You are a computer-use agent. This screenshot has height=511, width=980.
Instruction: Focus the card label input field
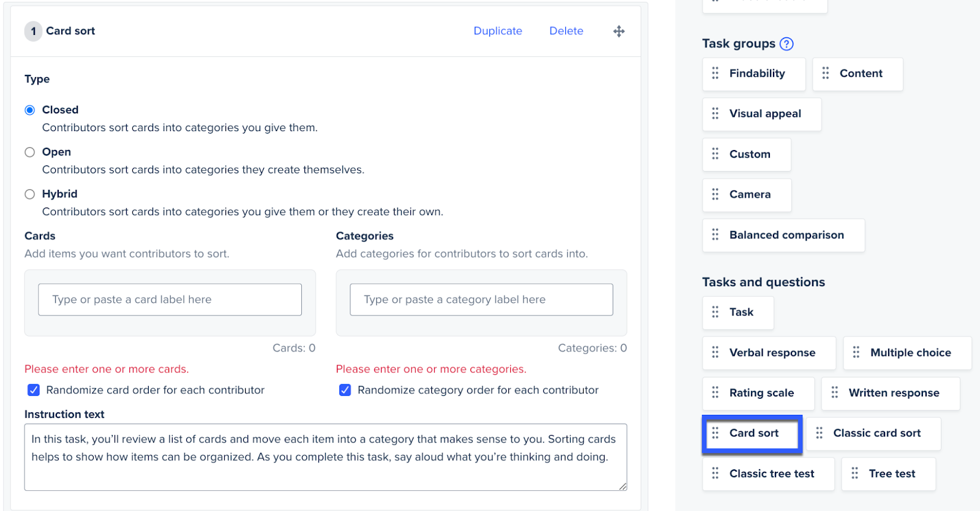click(170, 300)
